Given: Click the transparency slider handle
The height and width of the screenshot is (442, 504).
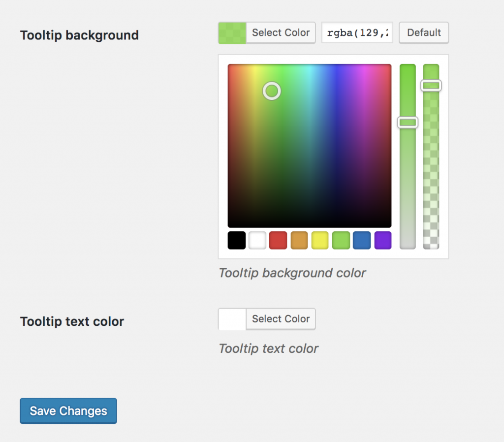Looking at the screenshot, I should click(431, 86).
